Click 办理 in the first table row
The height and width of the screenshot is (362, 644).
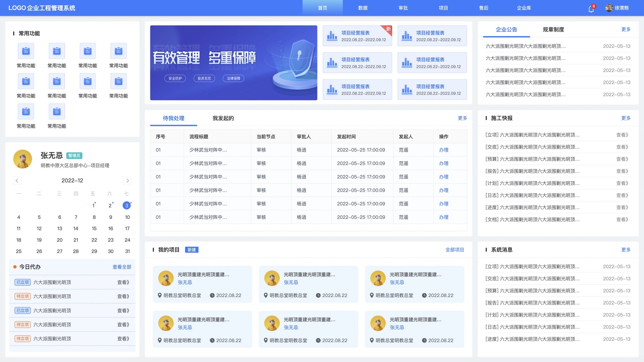(444, 150)
